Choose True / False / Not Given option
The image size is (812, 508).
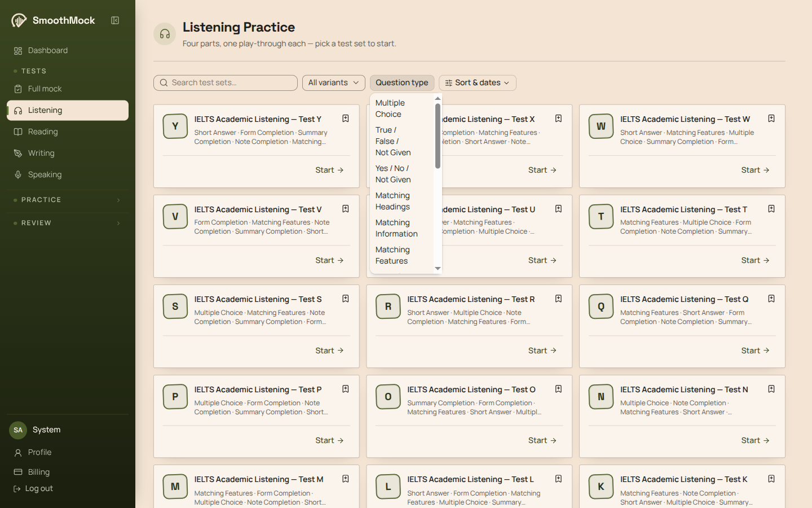pos(402,142)
